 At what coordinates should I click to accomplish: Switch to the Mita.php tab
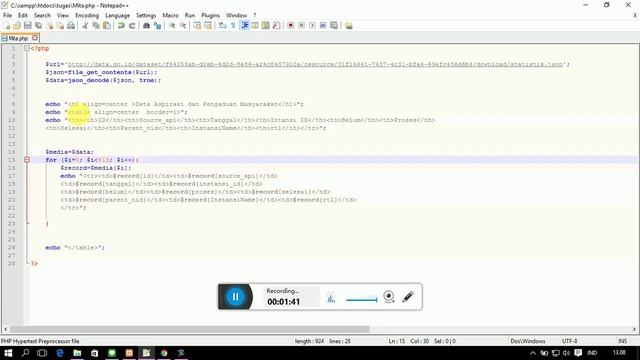pyautogui.click(x=18, y=38)
